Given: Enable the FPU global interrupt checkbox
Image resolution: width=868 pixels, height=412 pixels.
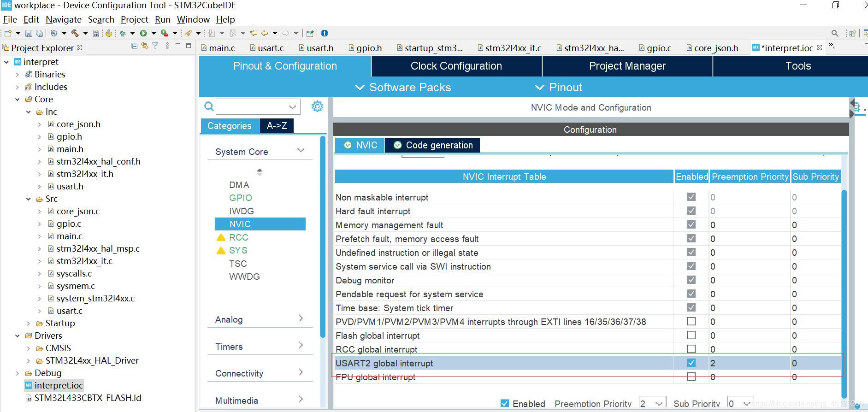Looking at the screenshot, I should [x=691, y=377].
